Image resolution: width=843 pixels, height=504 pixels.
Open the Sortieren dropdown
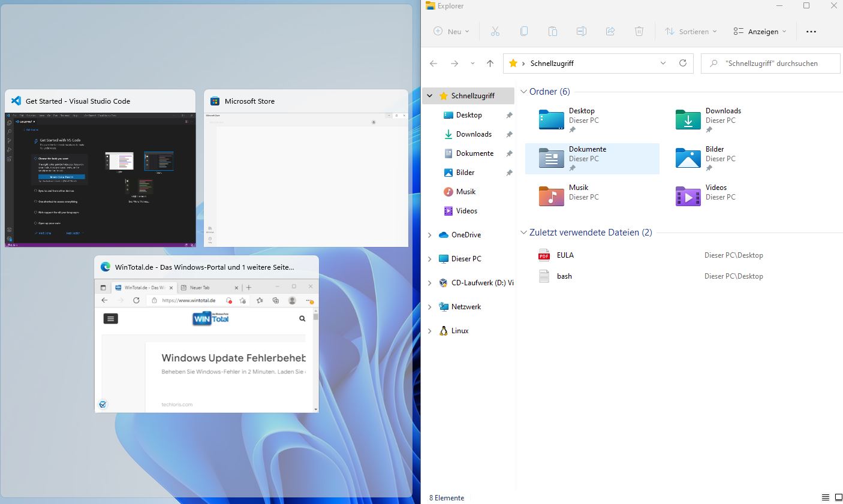click(691, 31)
